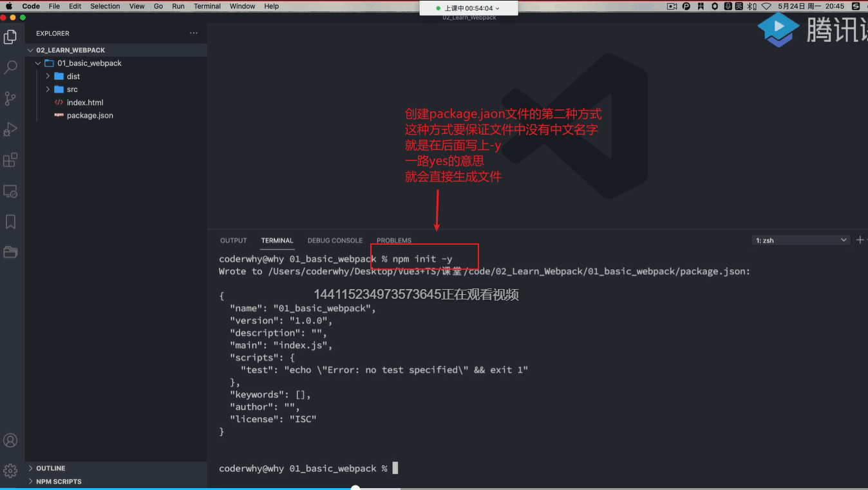
Task: Click the "main": "index.js" terminal line
Action: [281, 345]
